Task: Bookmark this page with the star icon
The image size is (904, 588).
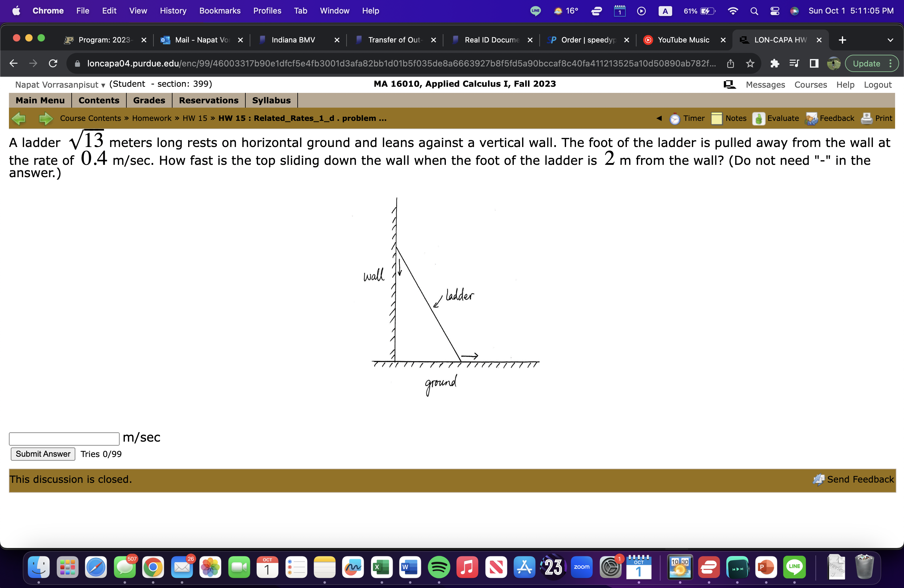Action: click(750, 63)
